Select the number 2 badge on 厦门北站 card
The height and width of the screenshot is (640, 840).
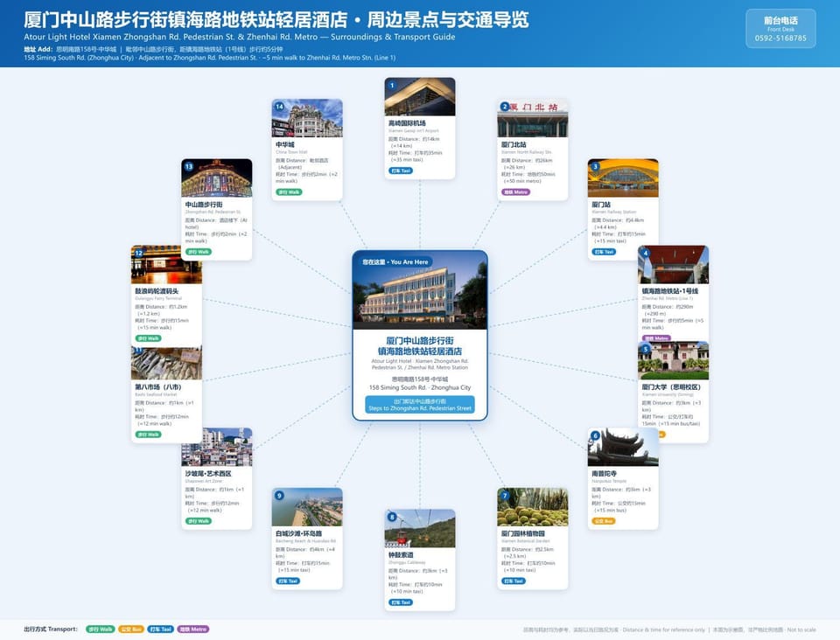pyautogui.click(x=505, y=107)
